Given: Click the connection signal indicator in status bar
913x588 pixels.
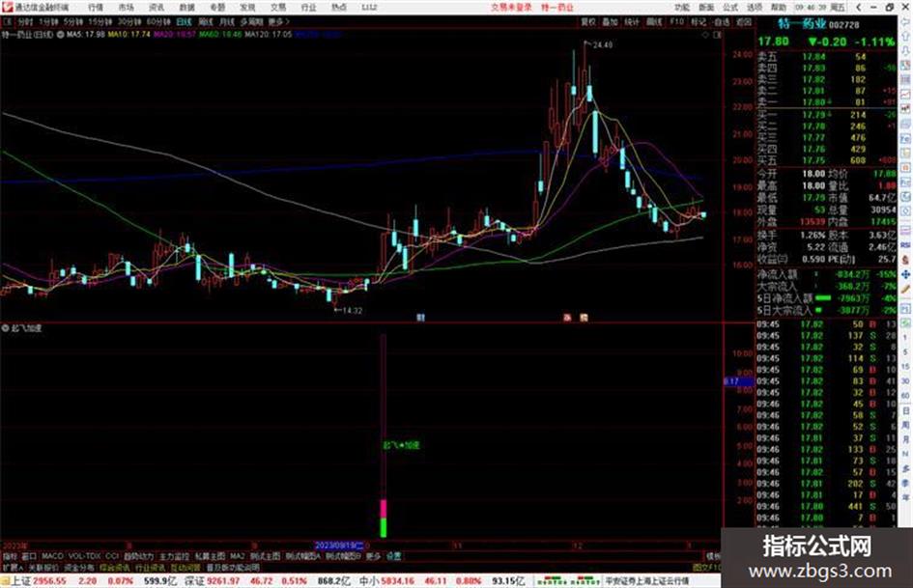Looking at the screenshot, I should coord(568,581).
